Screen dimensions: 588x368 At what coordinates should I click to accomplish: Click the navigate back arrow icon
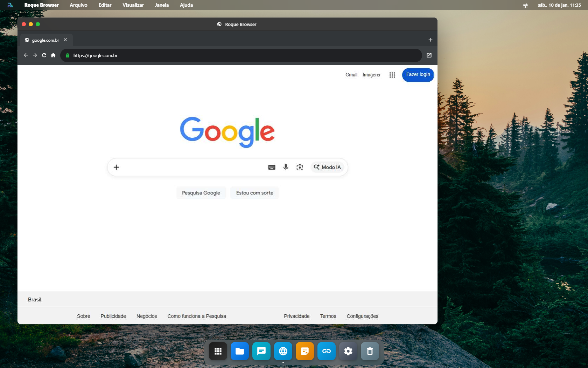[x=26, y=55]
